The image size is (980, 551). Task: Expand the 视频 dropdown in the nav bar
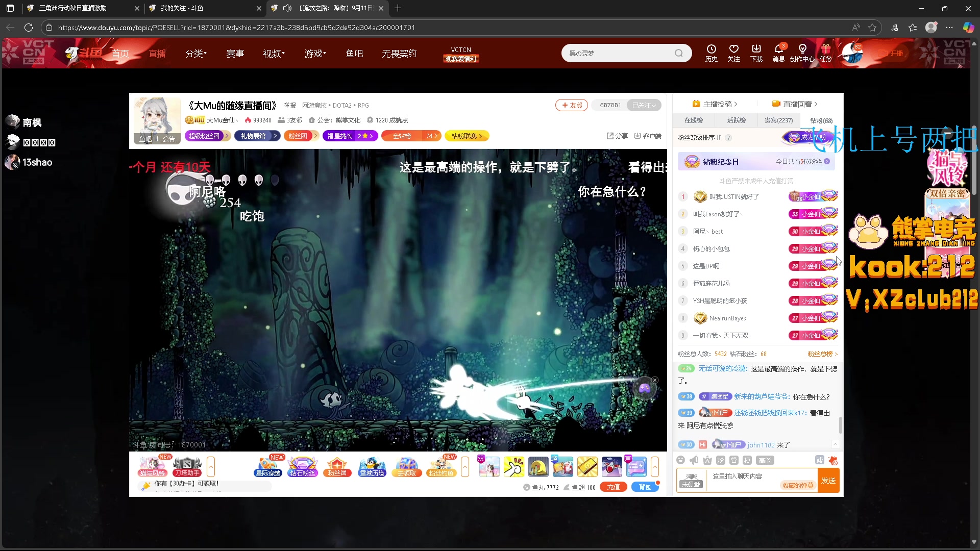point(274,53)
